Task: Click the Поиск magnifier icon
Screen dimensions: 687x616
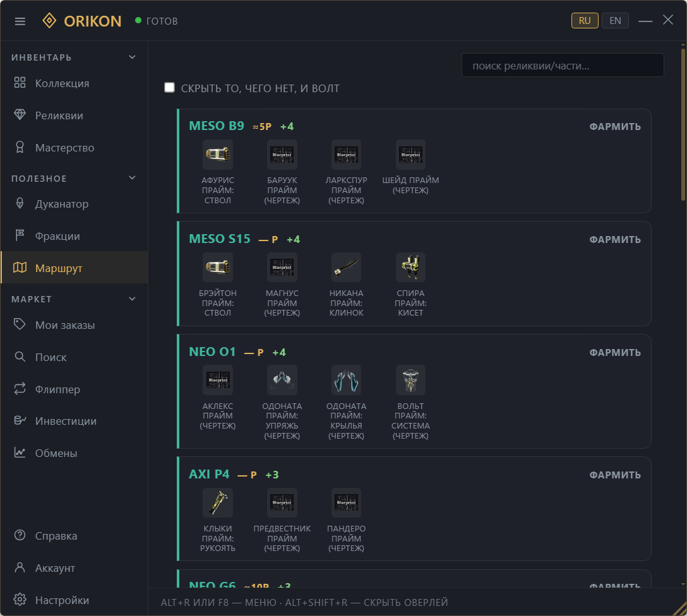Action: coord(20,357)
